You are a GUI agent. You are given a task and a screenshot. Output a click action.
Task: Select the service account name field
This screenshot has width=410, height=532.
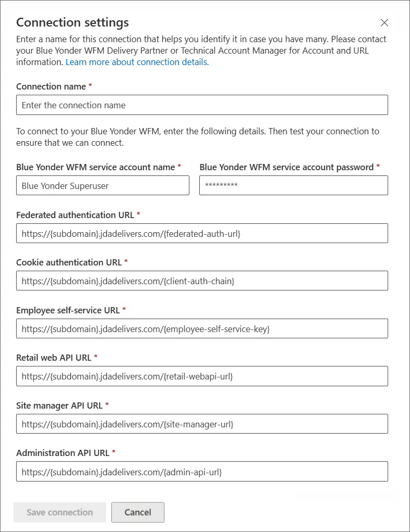point(102,185)
